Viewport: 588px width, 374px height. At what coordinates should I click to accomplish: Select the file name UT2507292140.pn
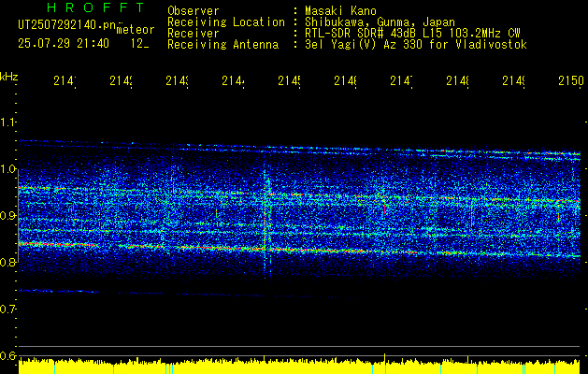[67, 25]
